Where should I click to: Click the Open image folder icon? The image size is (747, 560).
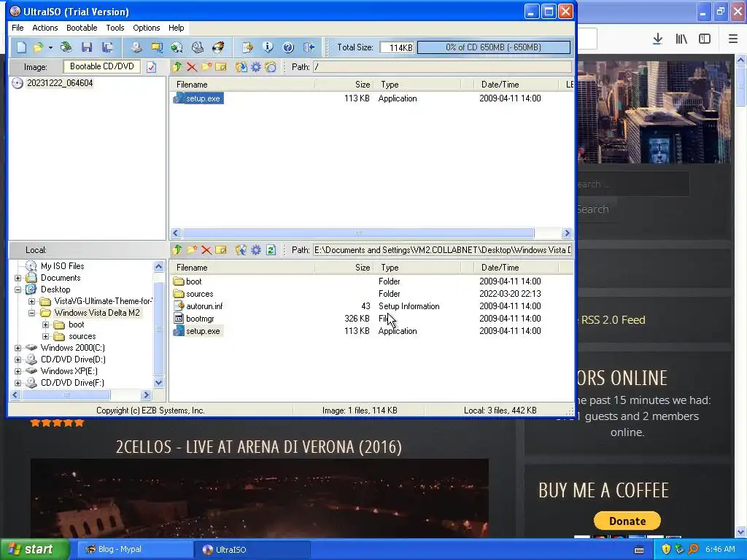[38, 47]
